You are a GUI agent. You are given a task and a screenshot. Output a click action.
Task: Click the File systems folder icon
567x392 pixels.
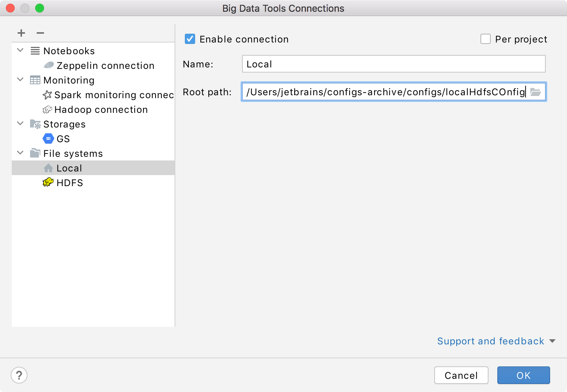[x=35, y=153]
